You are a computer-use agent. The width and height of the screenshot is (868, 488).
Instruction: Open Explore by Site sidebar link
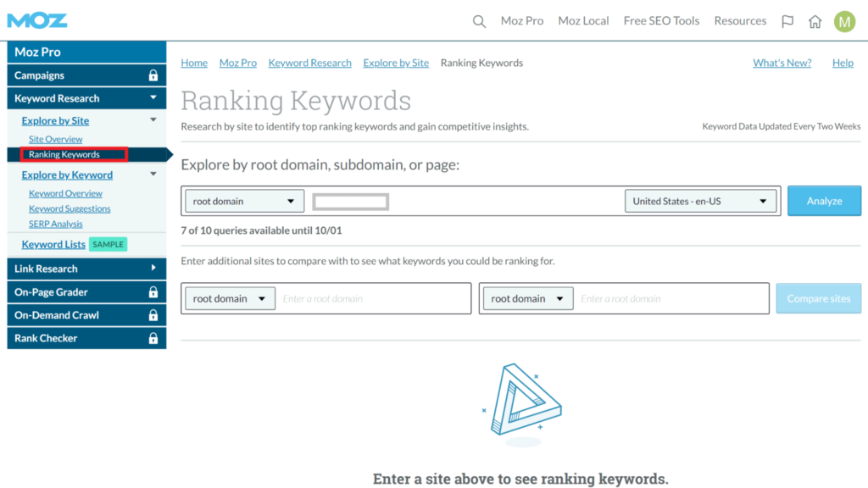55,120
